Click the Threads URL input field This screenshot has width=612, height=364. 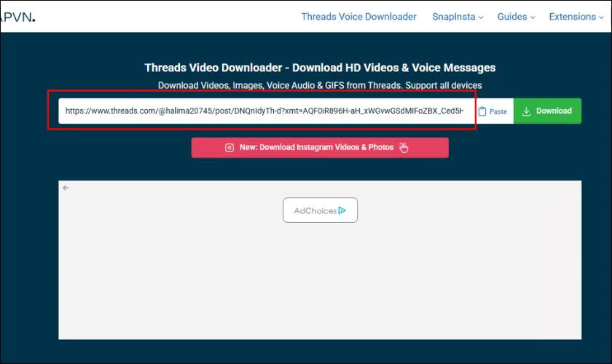click(x=266, y=111)
